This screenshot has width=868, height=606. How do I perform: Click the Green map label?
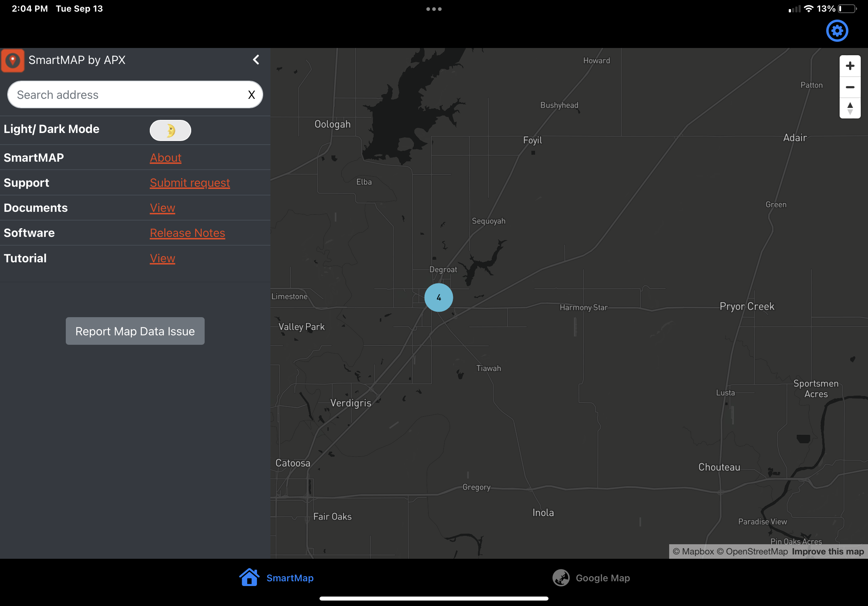(776, 205)
